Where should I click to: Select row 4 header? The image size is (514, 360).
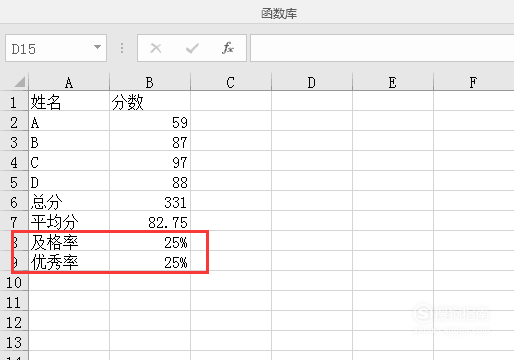[14, 161]
